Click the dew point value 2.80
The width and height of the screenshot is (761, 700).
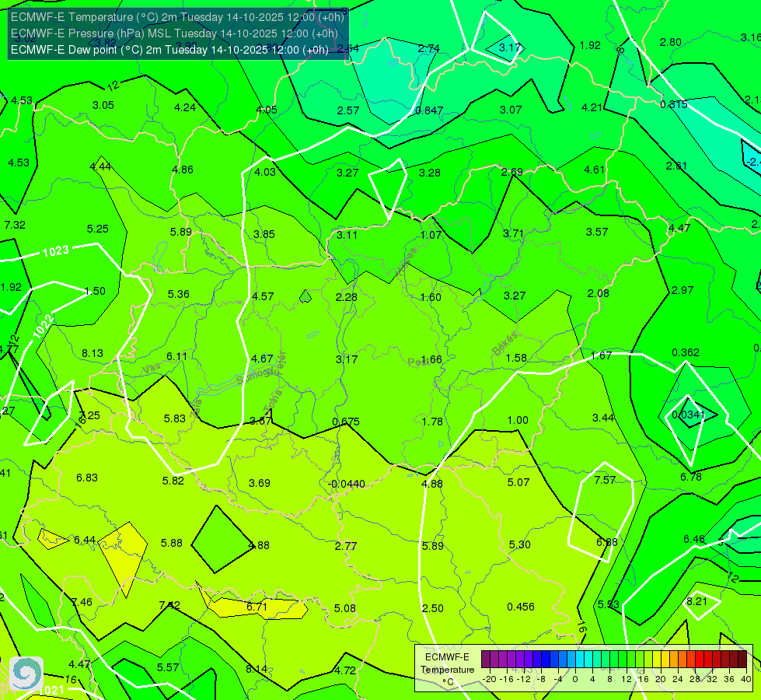coord(671,42)
